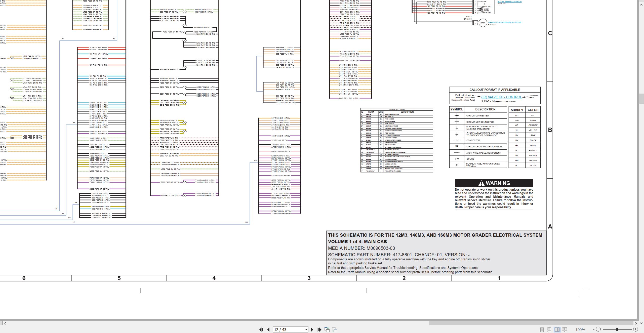Click CIRCUIT NOT CONNECTED in the legend
Viewport: 644px width, 333px height.
[x=480, y=122]
